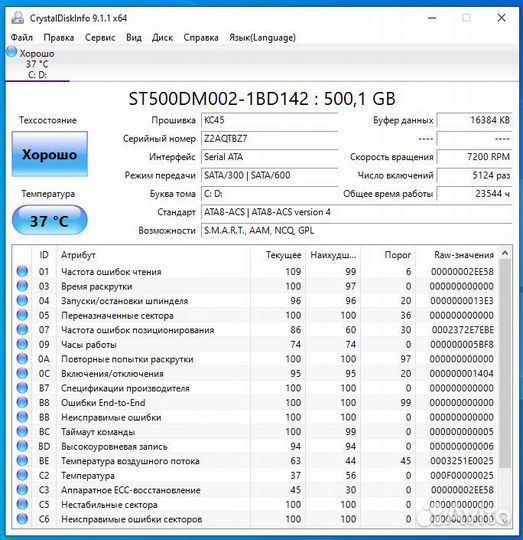
Task: Click the Атрибут column header
Action: tap(153, 255)
